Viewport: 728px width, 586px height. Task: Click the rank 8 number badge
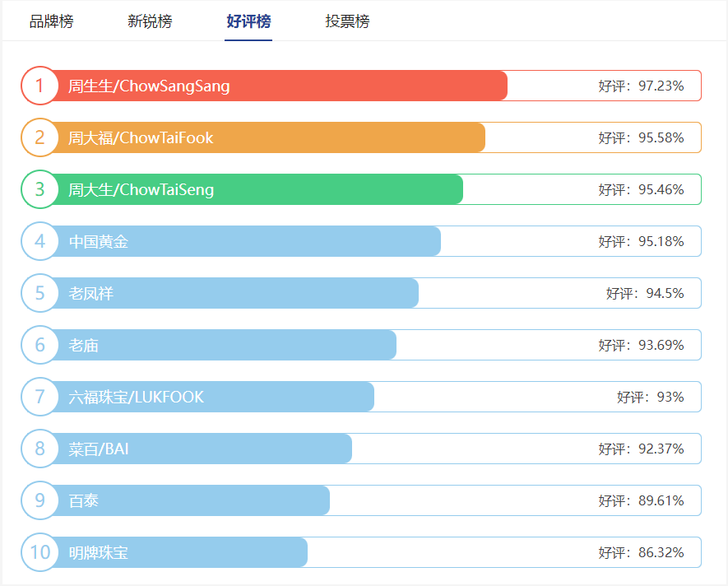pyautogui.click(x=40, y=449)
